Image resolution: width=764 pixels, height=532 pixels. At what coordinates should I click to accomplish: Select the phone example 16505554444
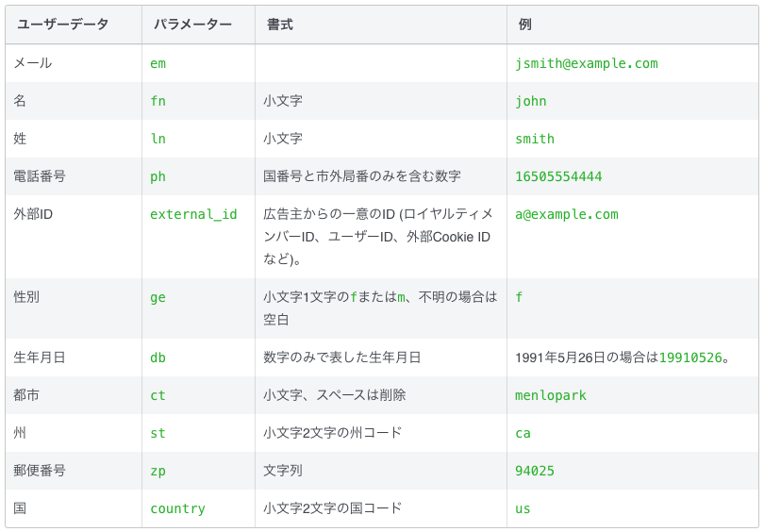pos(558,176)
